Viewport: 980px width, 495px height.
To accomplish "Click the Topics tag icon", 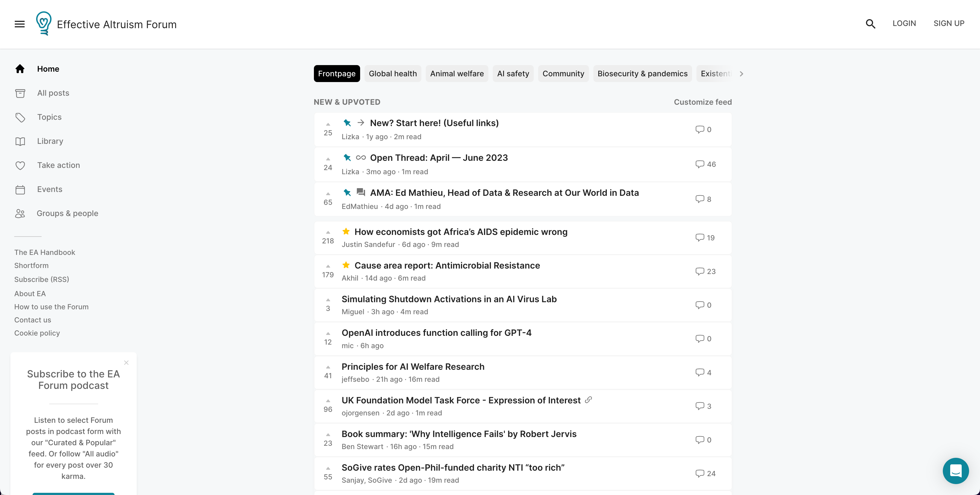I will [20, 117].
